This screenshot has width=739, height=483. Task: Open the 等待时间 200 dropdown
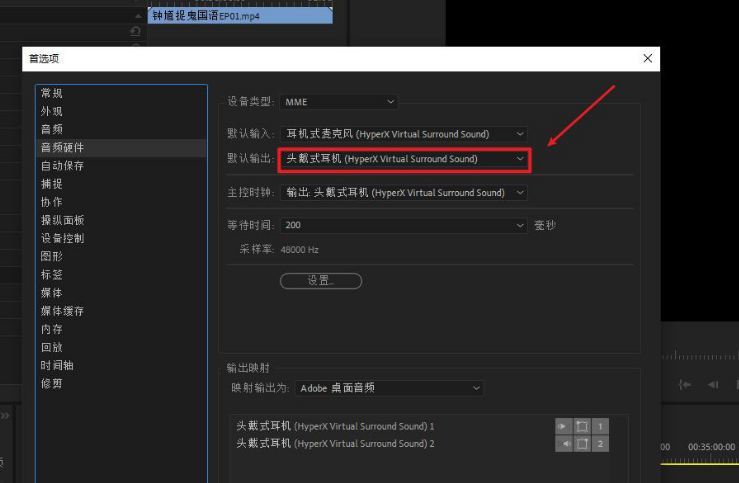point(404,225)
